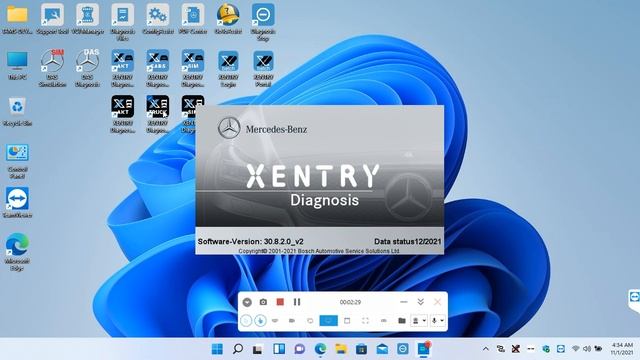Viewport: 640px width, 360px height.
Task: Open the PDF Center desktop shortcut
Action: [x=193, y=19]
